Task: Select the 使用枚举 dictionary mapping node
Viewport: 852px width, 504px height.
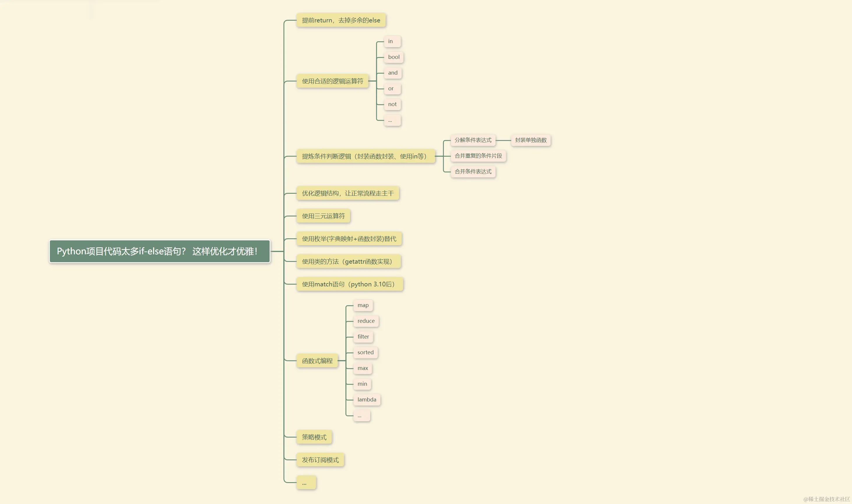Action: pyautogui.click(x=349, y=239)
